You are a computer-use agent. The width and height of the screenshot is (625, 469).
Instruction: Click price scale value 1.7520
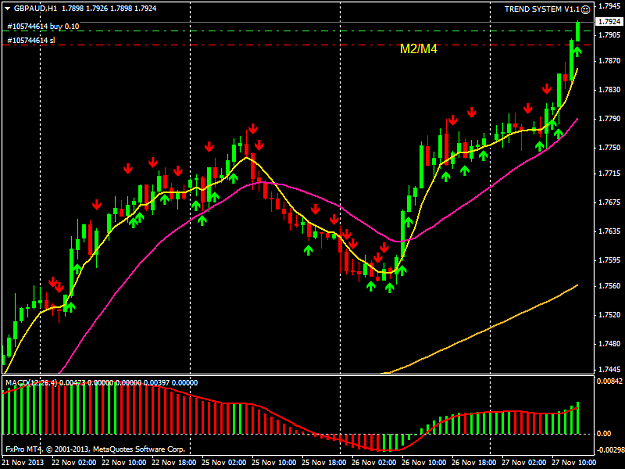click(x=609, y=315)
